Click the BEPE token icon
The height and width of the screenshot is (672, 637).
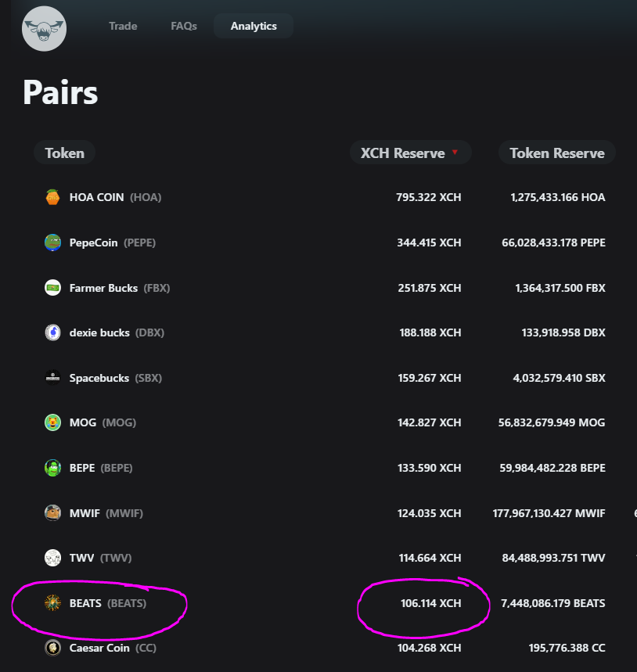(x=52, y=468)
